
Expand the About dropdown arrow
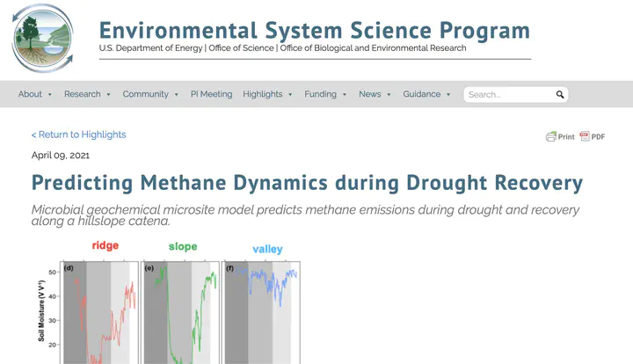pos(50,94)
